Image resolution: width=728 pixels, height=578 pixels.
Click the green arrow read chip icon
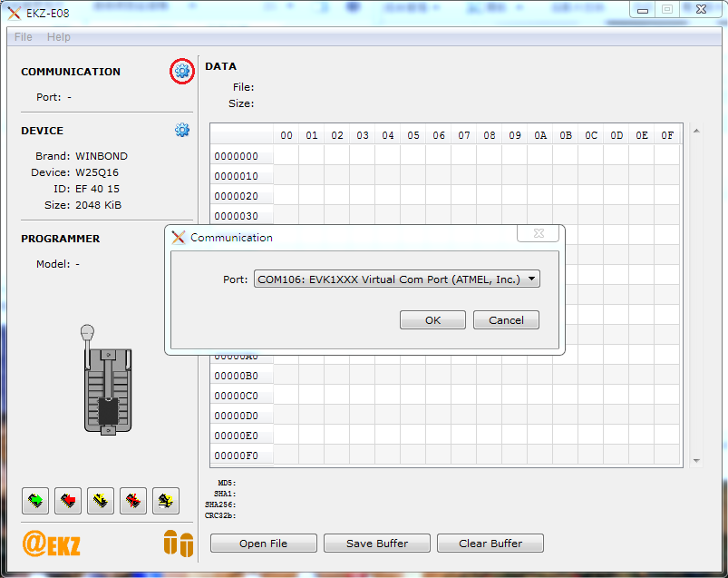pos(35,500)
